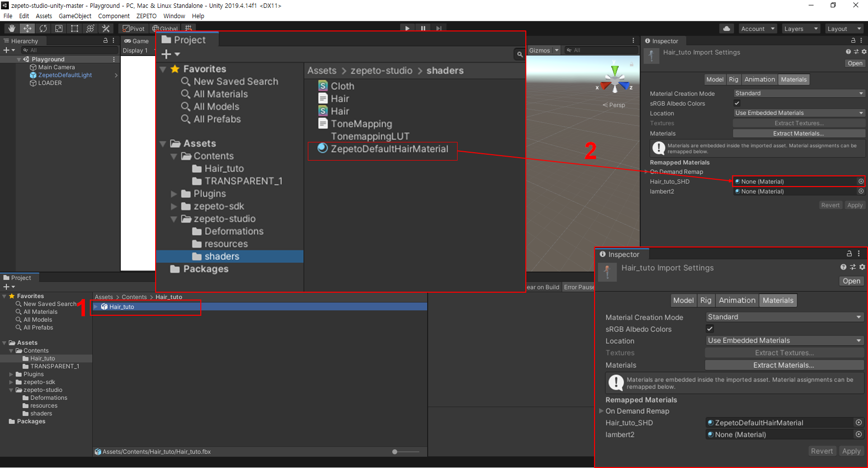Click the Account button
Image resolution: width=868 pixels, height=468 pixels.
(x=758, y=28)
